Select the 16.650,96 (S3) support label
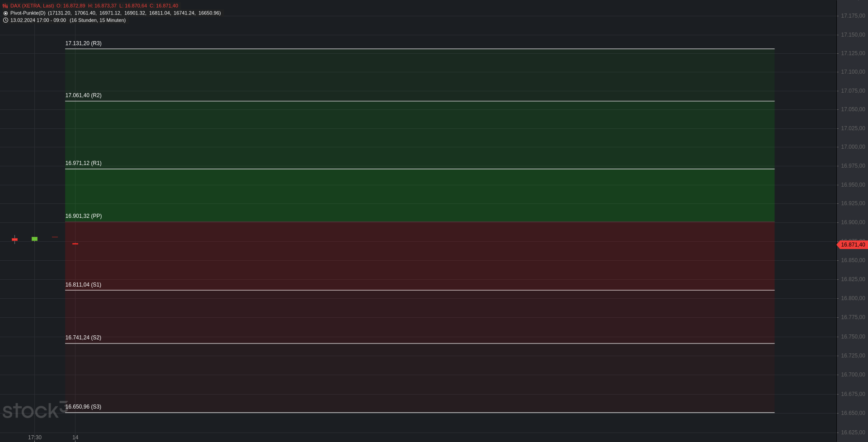Image resolution: width=868 pixels, height=442 pixels. point(83,407)
